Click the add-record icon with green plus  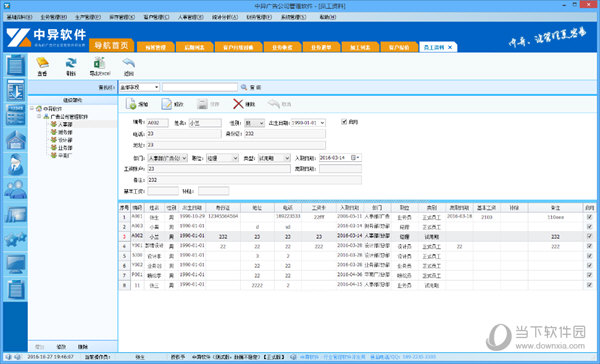131,104
